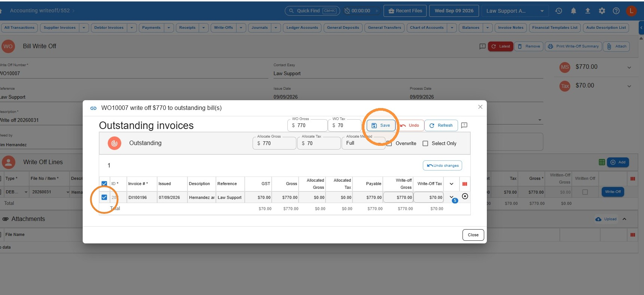
Task: Click the comment icon next to Refresh in dialog
Action: (x=464, y=125)
